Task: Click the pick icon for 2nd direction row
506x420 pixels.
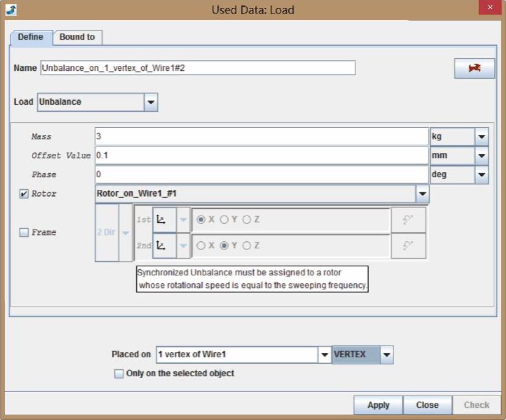Action: pos(408,245)
